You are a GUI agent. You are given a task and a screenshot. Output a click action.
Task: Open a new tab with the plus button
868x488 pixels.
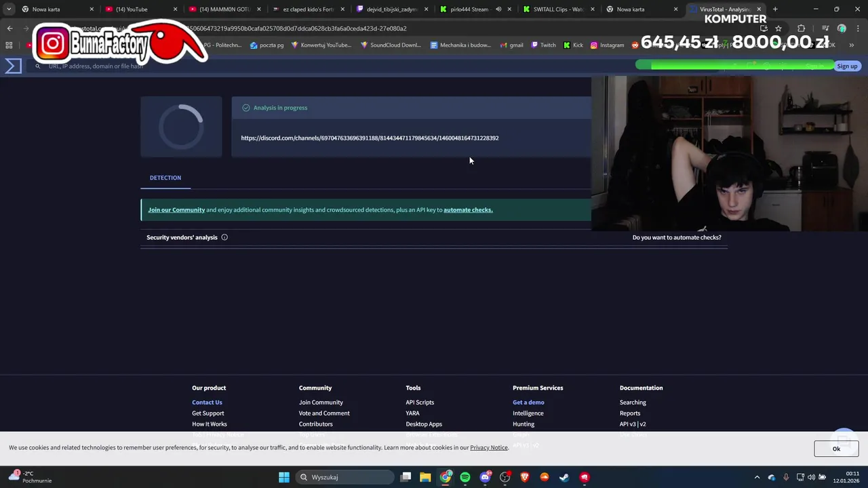tap(775, 9)
